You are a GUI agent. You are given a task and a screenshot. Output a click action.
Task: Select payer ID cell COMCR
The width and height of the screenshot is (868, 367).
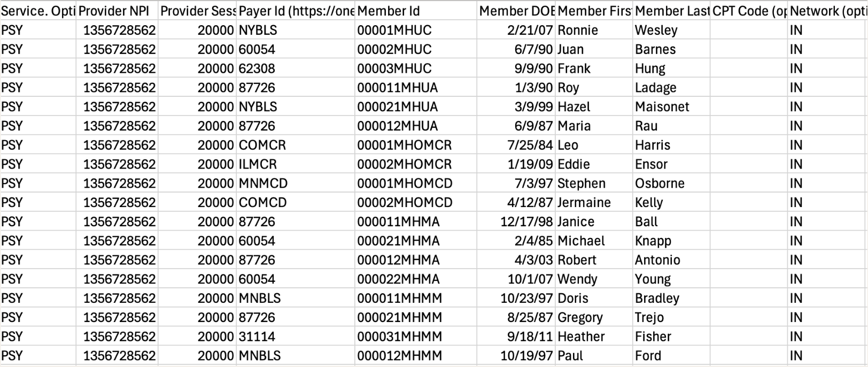296,145
